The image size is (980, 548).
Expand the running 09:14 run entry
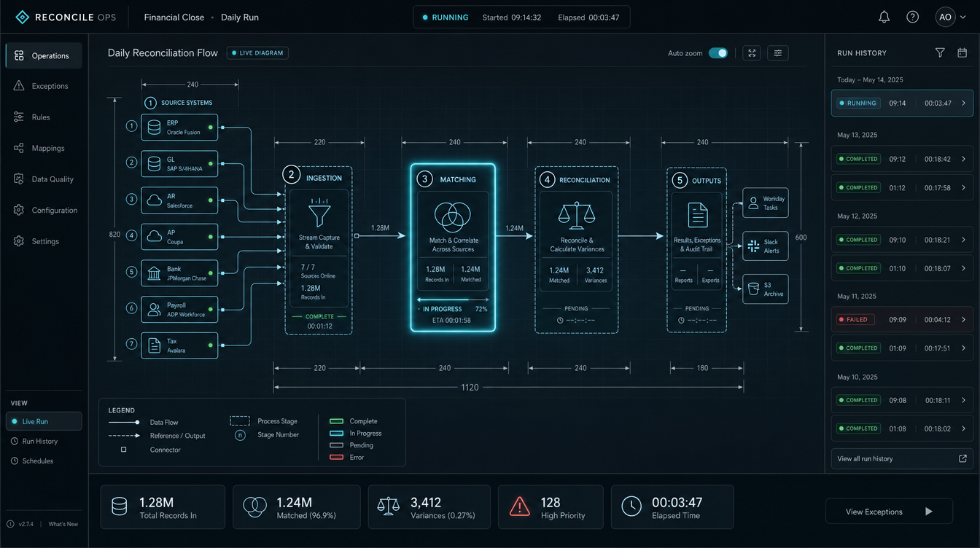[902, 103]
